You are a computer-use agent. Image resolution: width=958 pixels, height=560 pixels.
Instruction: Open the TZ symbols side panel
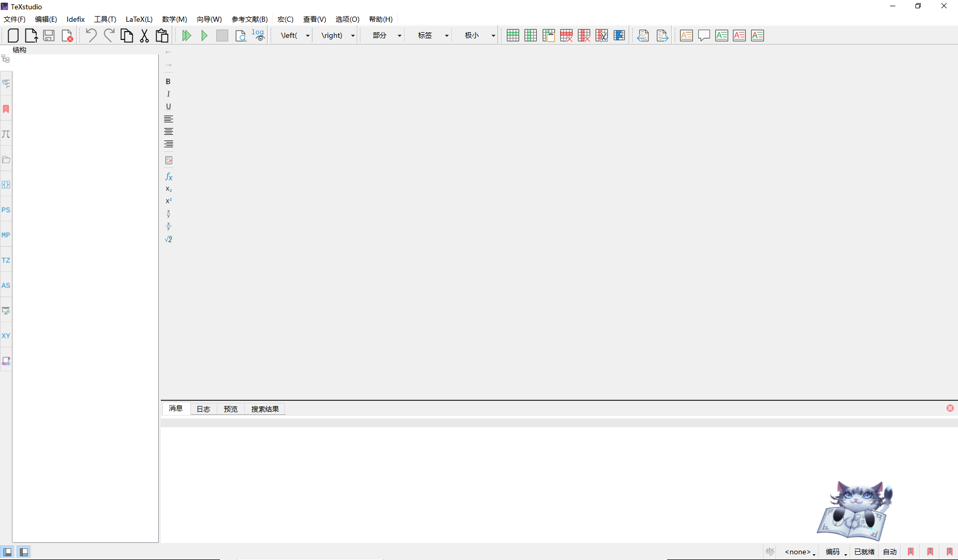(x=6, y=260)
